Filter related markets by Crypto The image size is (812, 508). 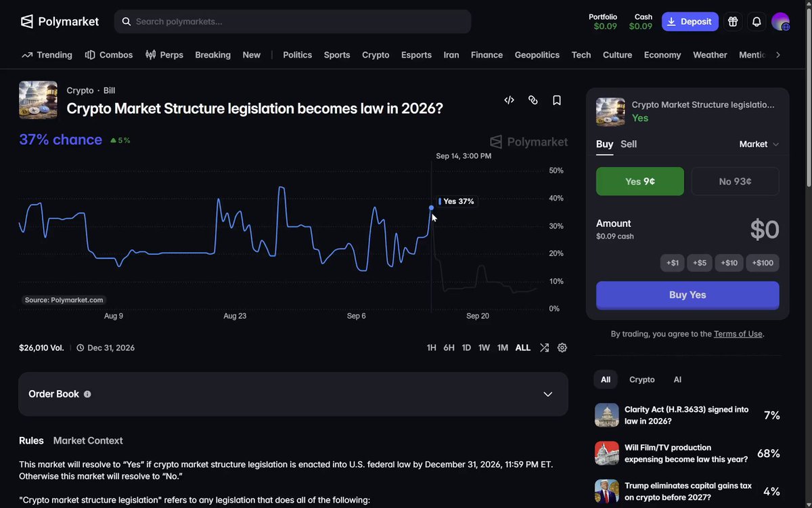642,380
